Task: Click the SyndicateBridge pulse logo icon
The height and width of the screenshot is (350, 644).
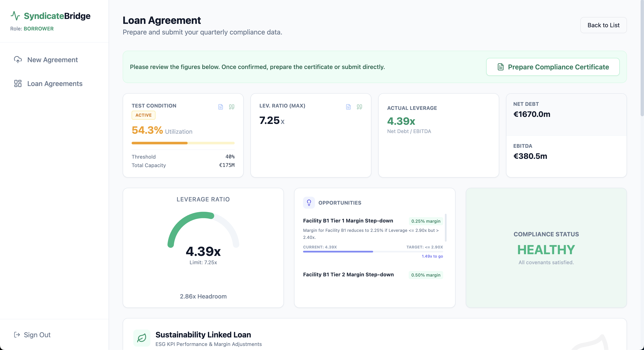Action: (15, 16)
